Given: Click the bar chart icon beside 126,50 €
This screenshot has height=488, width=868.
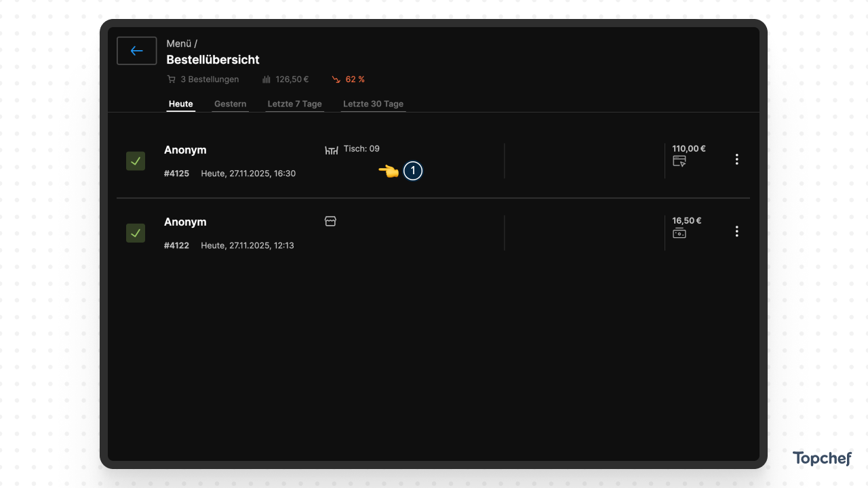Looking at the screenshot, I should point(267,79).
